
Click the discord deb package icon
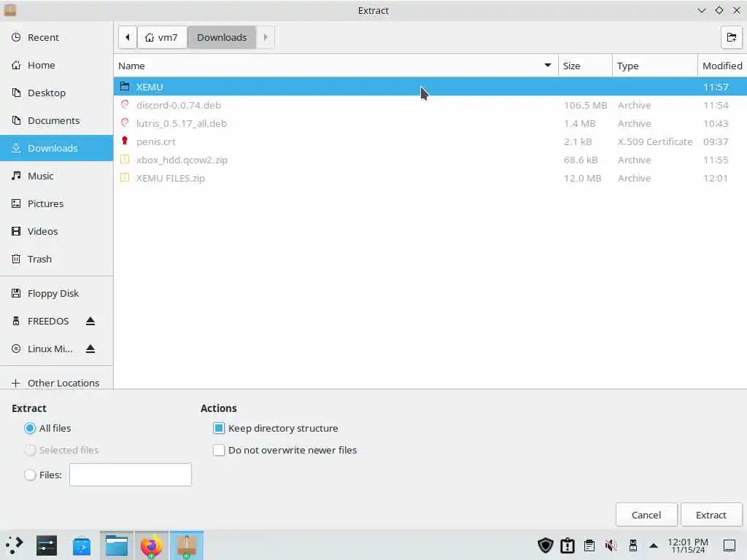125,104
